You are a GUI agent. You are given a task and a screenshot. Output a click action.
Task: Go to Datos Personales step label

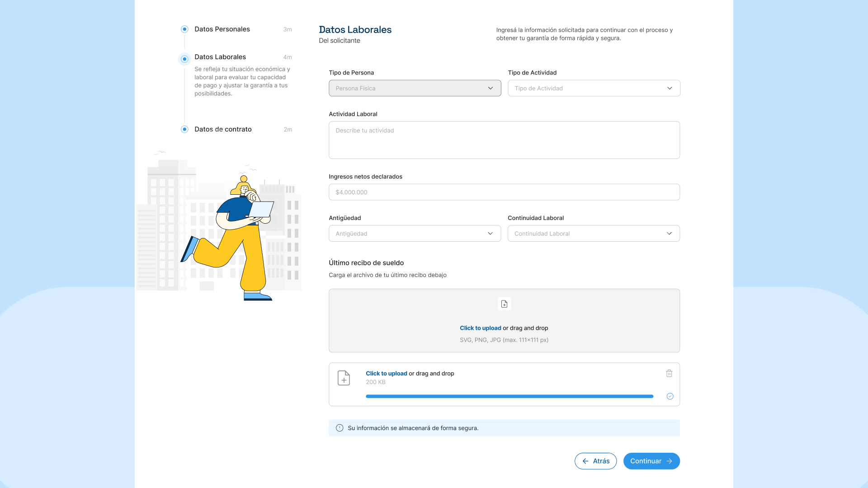(222, 29)
